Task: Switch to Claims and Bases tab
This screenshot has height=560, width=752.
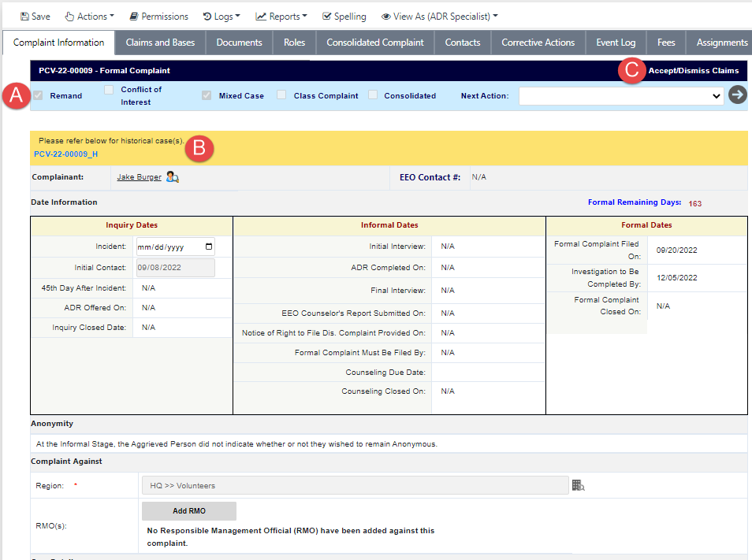Action: (160, 43)
